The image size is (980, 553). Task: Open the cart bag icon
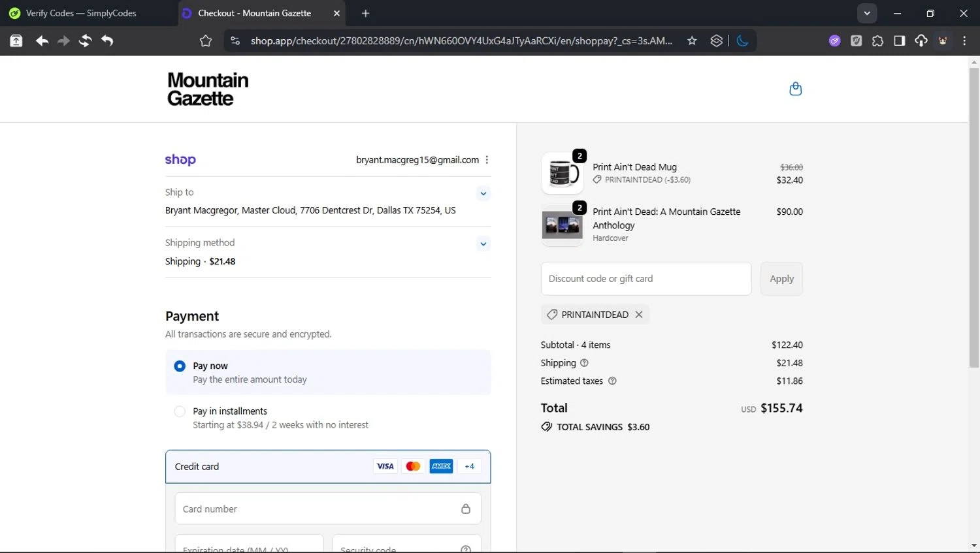[795, 89]
